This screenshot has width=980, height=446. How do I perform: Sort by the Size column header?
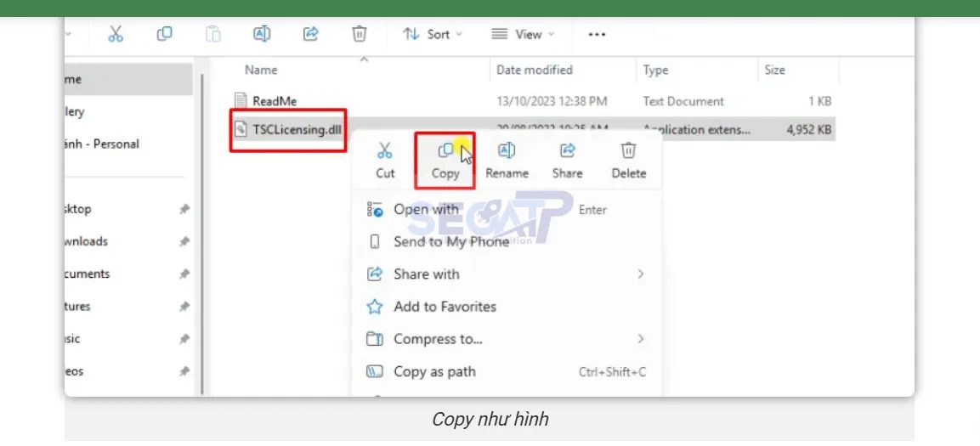tap(774, 70)
